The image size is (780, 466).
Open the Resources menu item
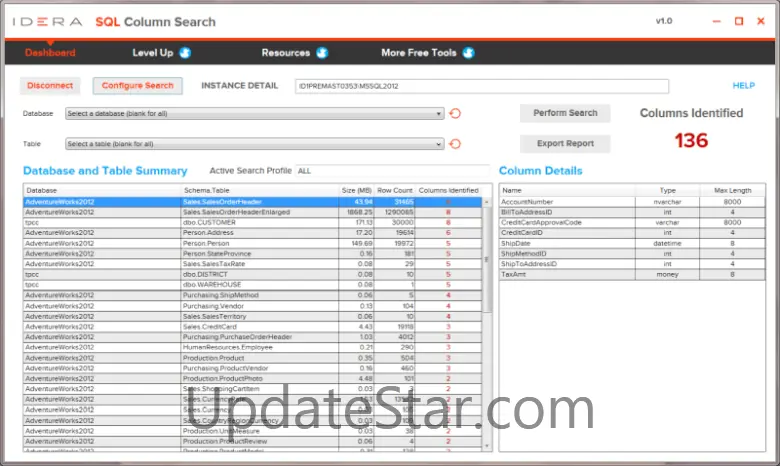click(286, 53)
